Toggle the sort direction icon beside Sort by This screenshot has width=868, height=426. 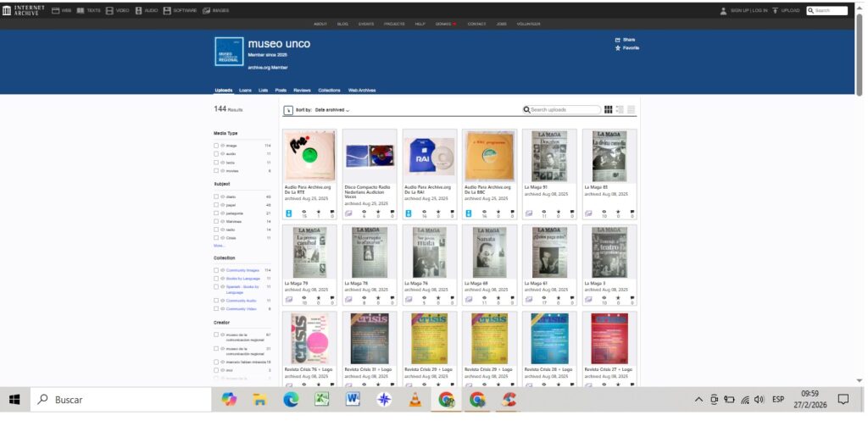(x=288, y=110)
